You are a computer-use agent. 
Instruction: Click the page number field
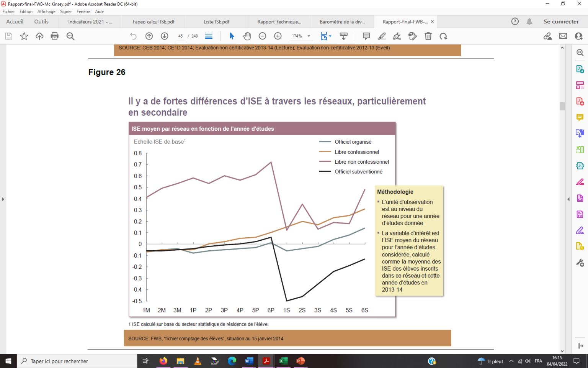pyautogui.click(x=180, y=36)
